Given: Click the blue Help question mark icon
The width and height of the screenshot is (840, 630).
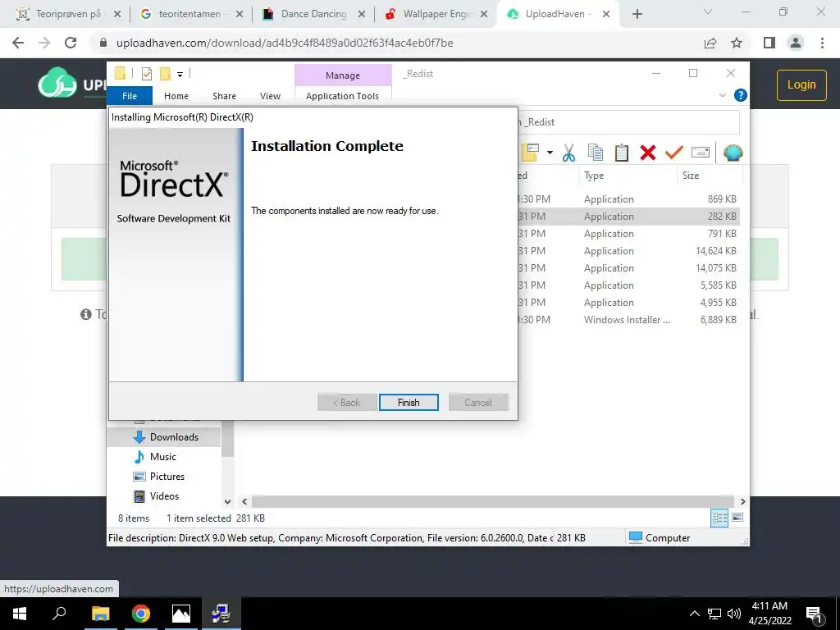Looking at the screenshot, I should [741, 95].
